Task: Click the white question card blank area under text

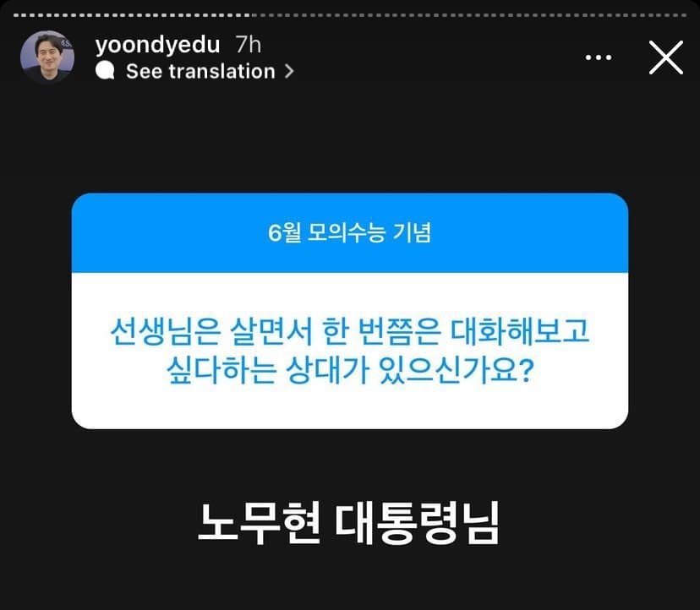Action: [349, 408]
